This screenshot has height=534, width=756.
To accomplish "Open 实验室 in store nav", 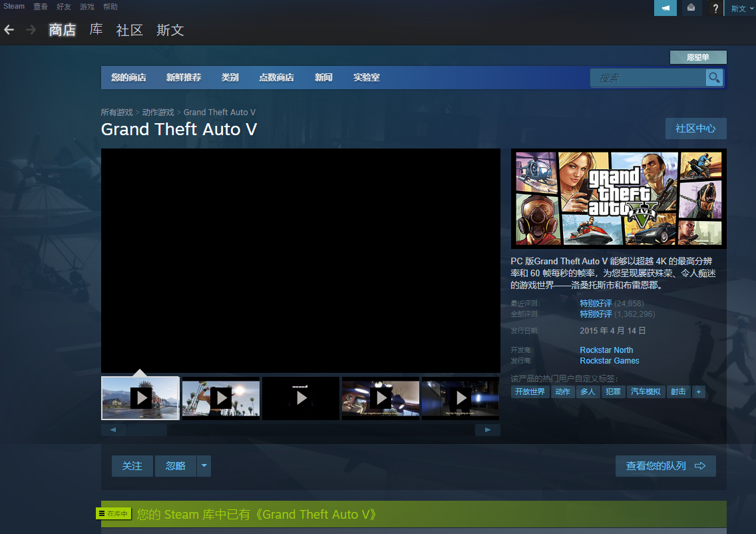I will tap(367, 78).
